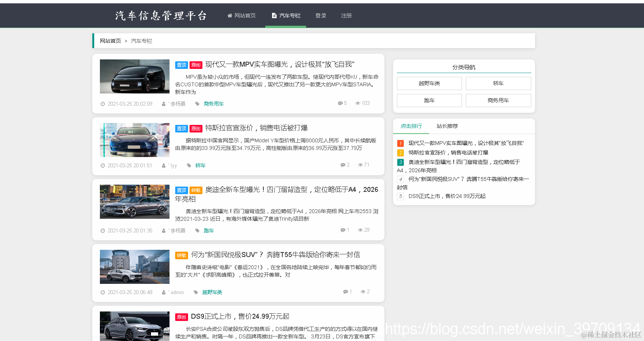
Task: Click the clock icon beside 2021-03-25 20:01:35
Action: [x=103, y=230]
